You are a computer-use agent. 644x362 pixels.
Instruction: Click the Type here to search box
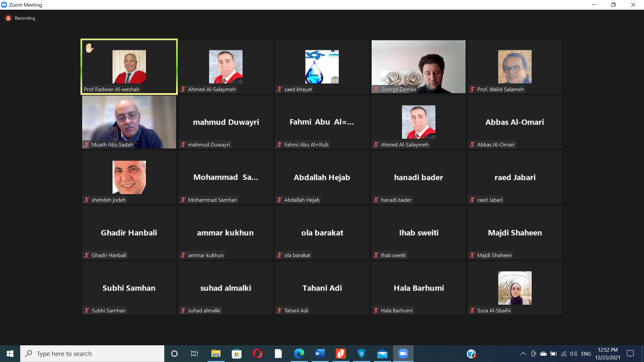tap(92, 354)
